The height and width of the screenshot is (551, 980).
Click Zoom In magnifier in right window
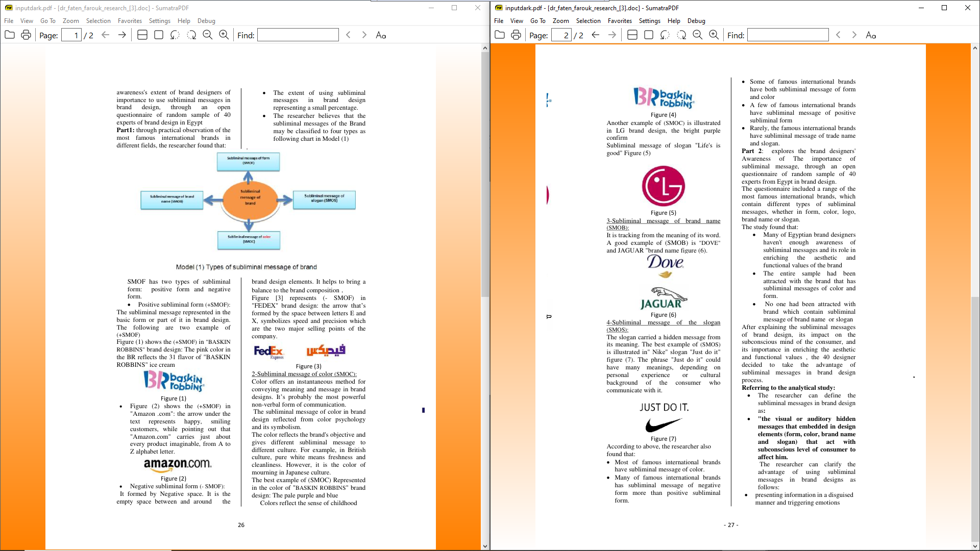point(714,35)
